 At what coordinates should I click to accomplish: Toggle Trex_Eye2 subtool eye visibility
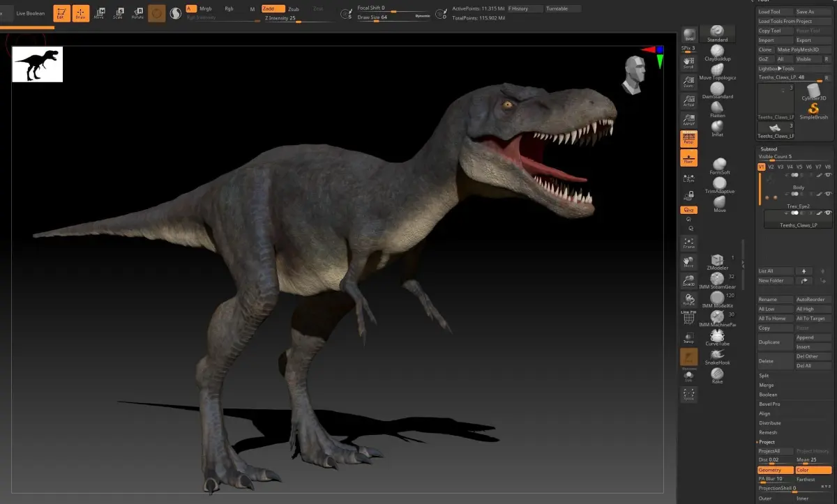pos(829,194)
